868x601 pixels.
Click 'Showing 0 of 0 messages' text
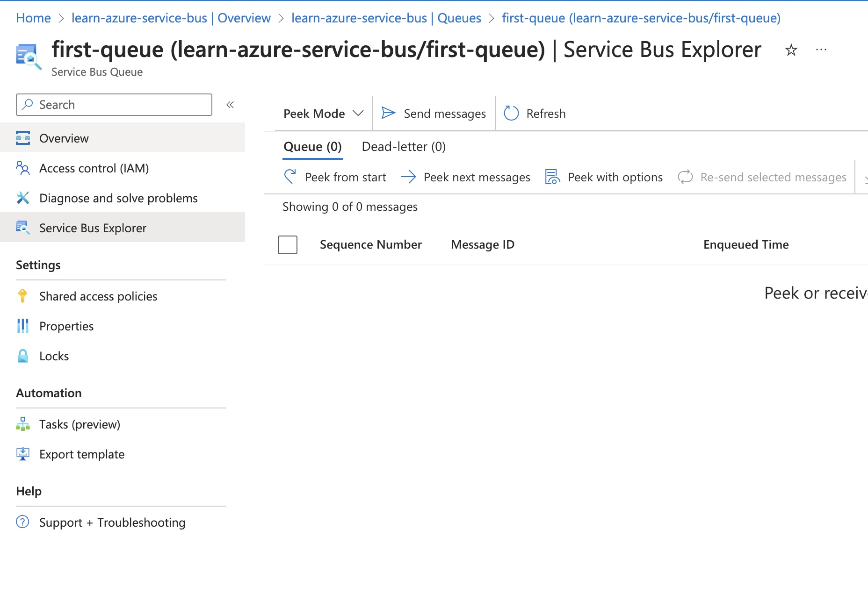pos(350,207)
